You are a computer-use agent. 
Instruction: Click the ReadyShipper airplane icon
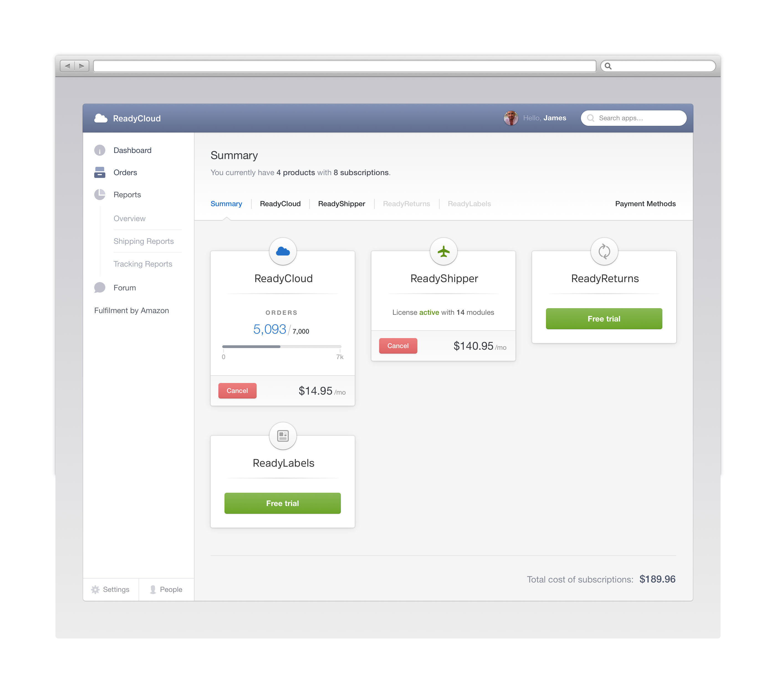click(443, 251)
